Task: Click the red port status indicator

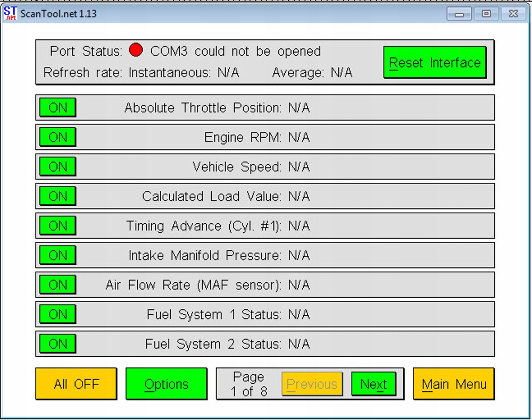Action: pyautogui.click(x=136, y=51)
